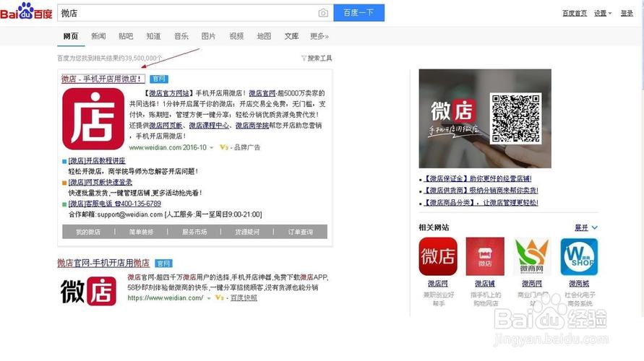The height and width of the screenshot is (361, 644).
Task: Open 【微店商品分类】 link
Action: (x=480, y=202)
